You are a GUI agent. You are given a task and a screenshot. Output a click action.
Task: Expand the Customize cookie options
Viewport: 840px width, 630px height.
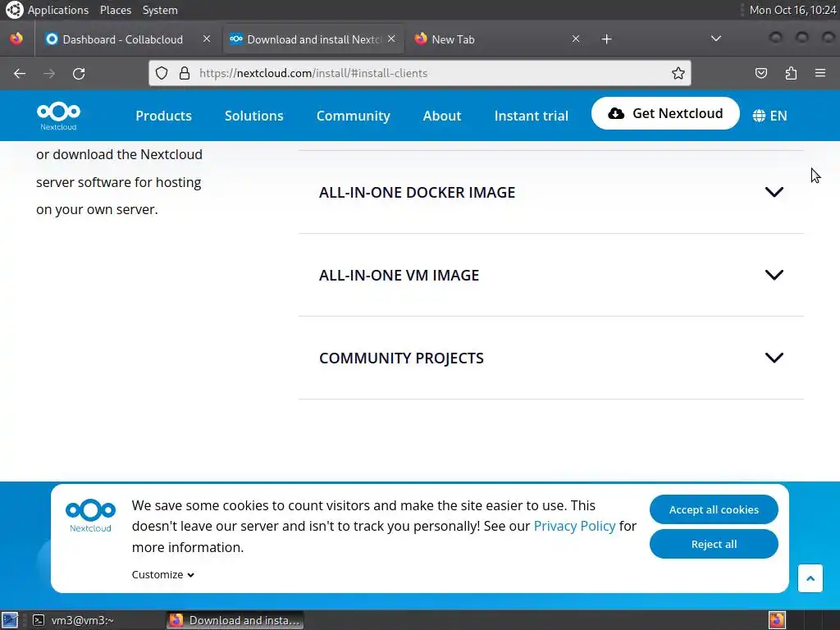(163, 574)
